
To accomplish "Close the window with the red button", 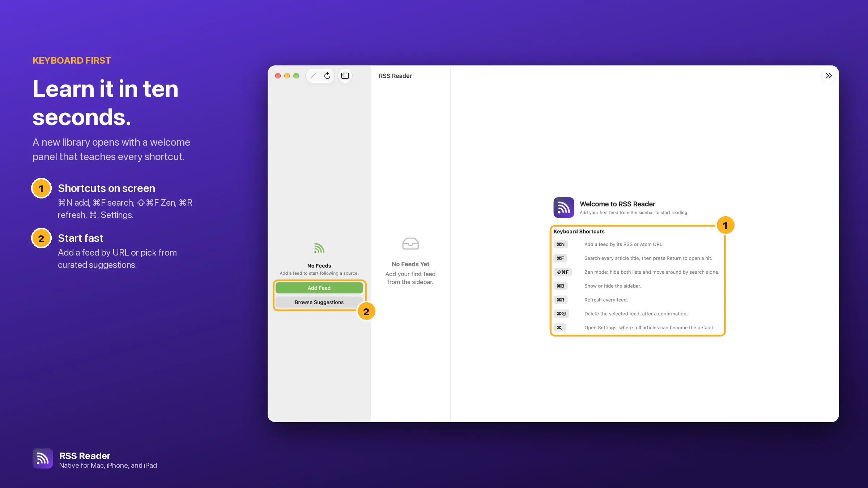I will pos(278,76).
